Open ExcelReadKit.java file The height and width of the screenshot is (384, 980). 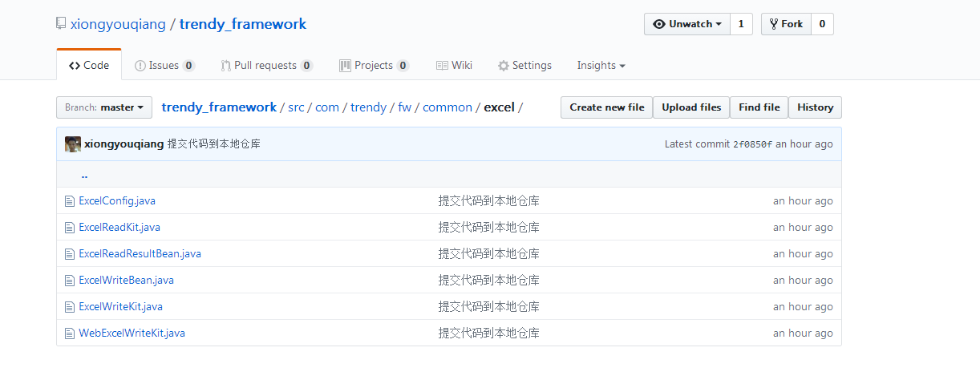[x=119, y=228]
